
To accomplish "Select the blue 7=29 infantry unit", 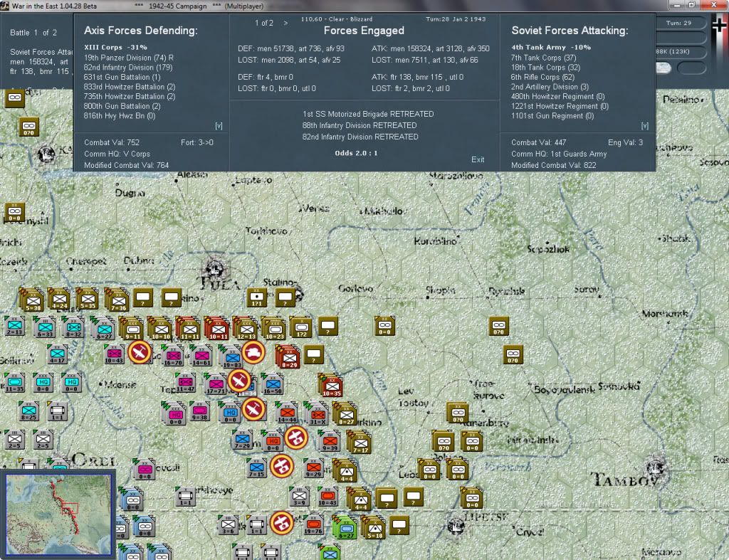I will point(243,440).
